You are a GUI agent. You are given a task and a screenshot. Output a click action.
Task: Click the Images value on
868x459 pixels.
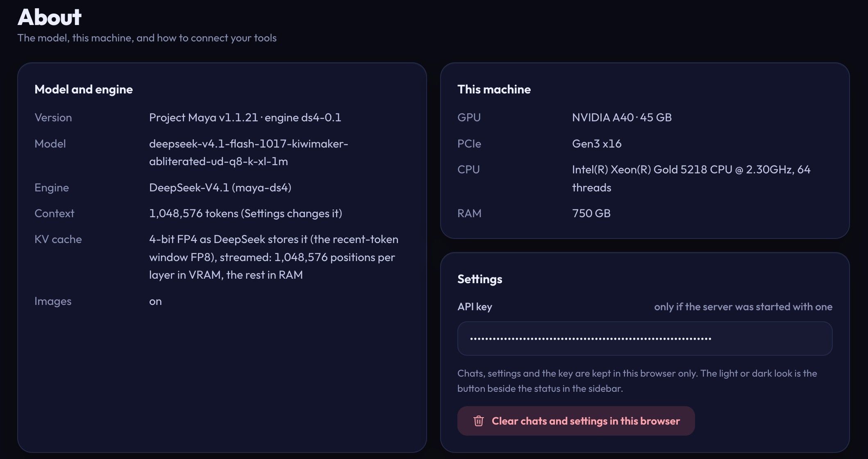tap(155, 301)
